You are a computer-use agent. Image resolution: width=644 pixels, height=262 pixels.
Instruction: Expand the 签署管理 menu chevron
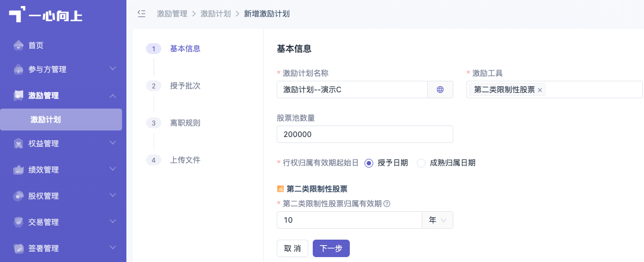point(113,248)
